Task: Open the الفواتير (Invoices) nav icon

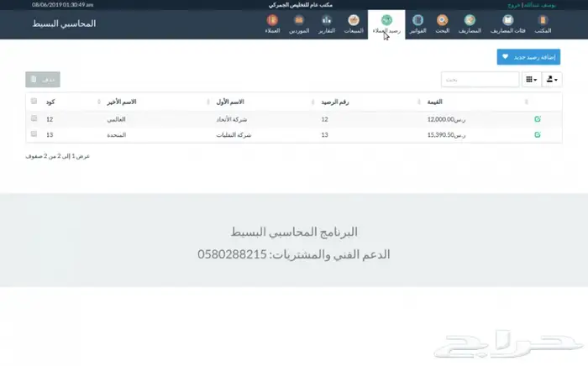Action: [417, 24]
